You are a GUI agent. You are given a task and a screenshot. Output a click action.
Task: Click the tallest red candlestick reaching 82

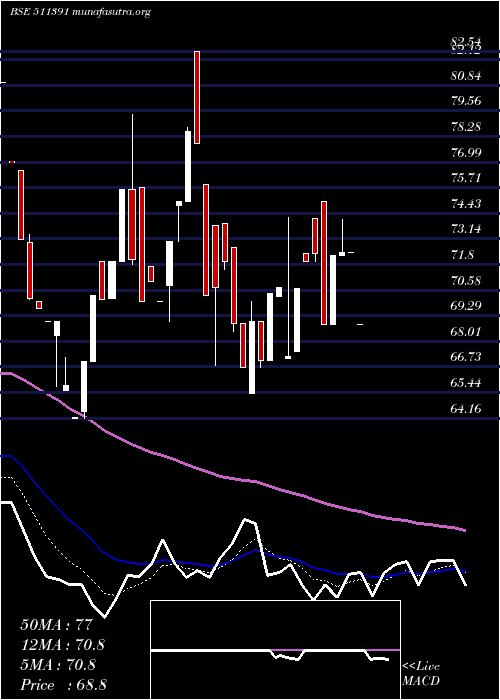[x=197, y=97]
